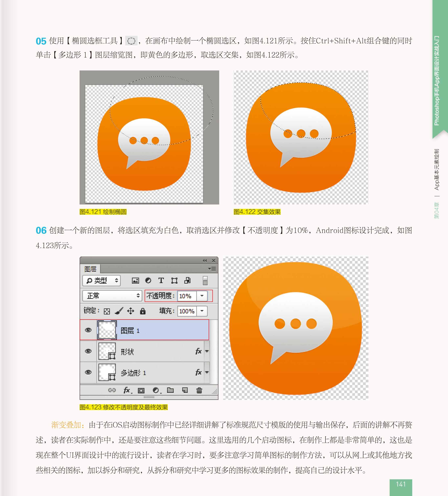448x496 pixels.
Task: Click the delete layer trash icon
Action: pos(199,390)
